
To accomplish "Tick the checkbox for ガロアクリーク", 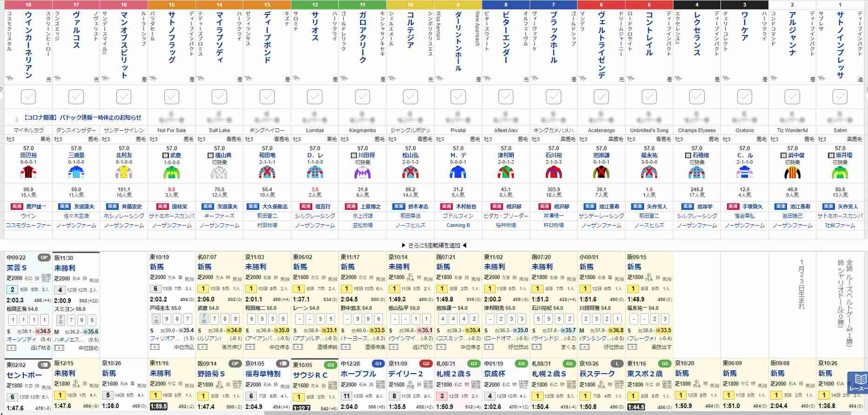I will click(363, 97).
